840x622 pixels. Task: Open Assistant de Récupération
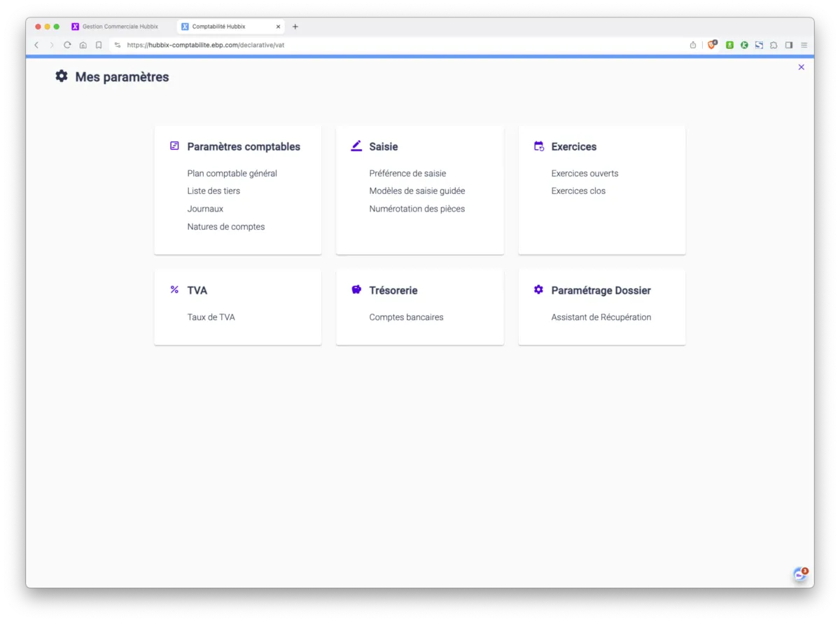(x=601, y=317)
